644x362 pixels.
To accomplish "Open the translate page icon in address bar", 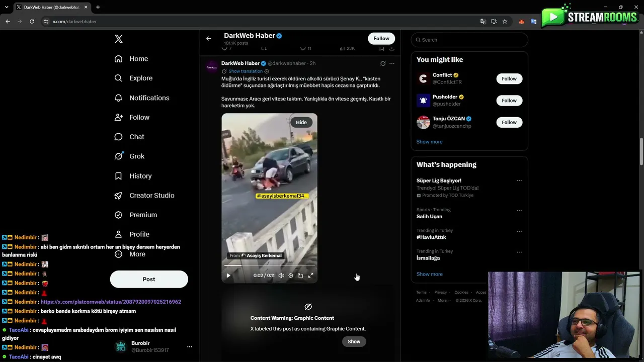I will (483, 22).
